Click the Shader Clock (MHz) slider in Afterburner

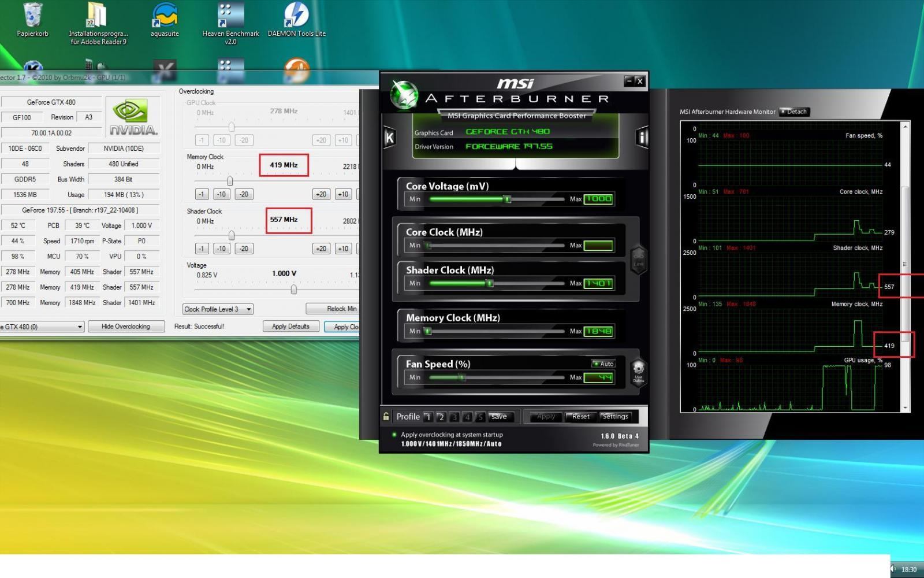pos(495,283)
